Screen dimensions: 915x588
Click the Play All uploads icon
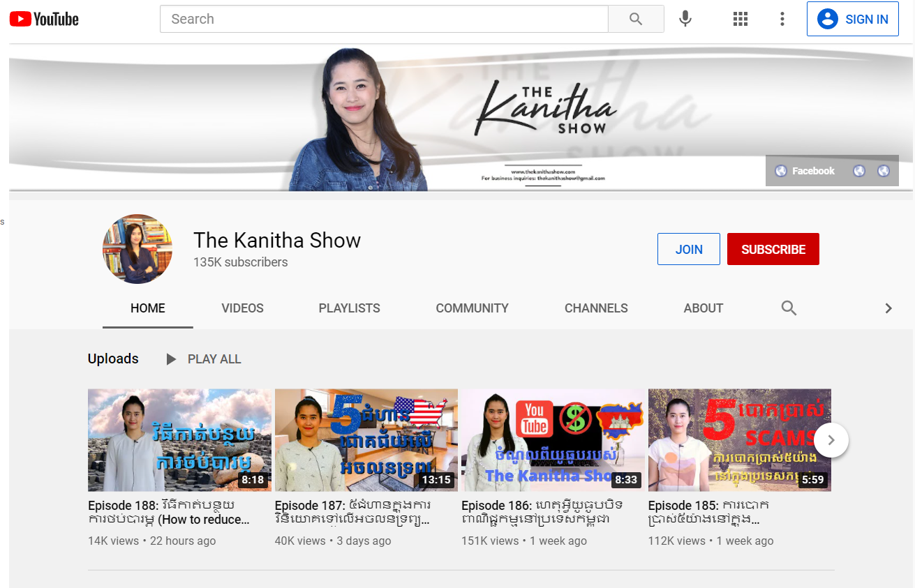point(171,359)
